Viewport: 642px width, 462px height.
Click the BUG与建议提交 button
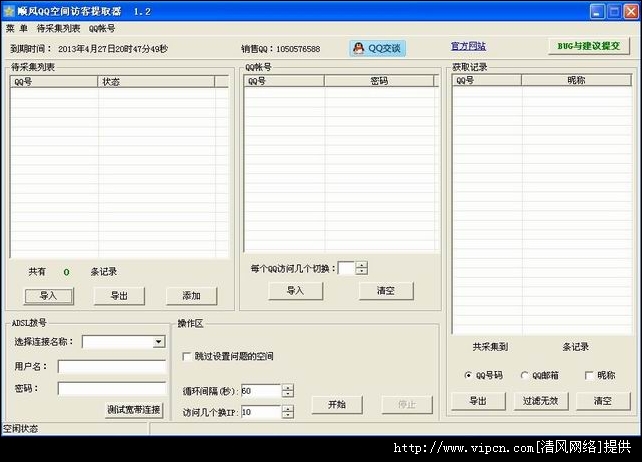click(x=589, y=46)
